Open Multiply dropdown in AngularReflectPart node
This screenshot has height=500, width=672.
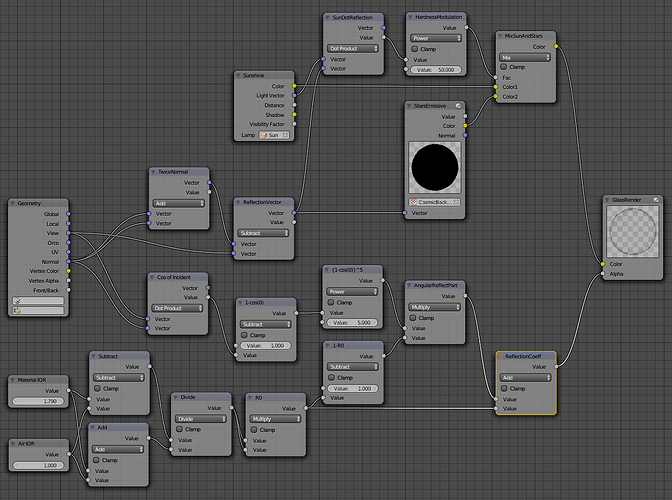pos(435,307)
